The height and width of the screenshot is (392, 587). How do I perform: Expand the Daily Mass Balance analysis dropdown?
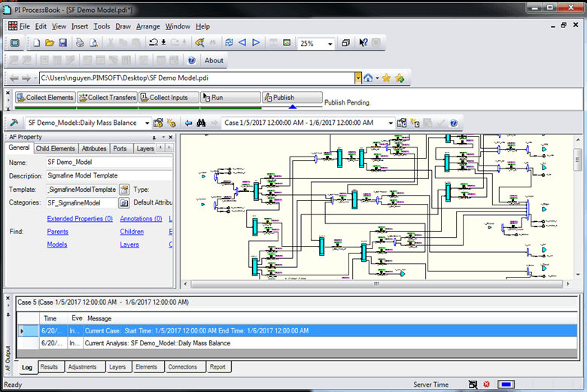pyautogui.click(x=146, y=123)
